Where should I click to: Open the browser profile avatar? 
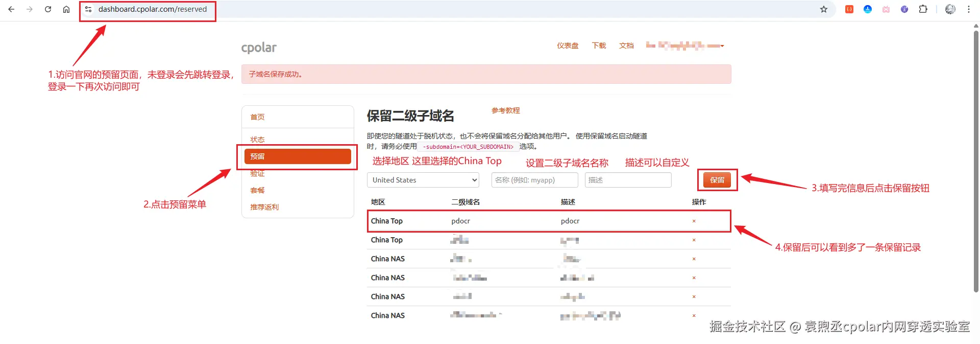pos(950,9)
